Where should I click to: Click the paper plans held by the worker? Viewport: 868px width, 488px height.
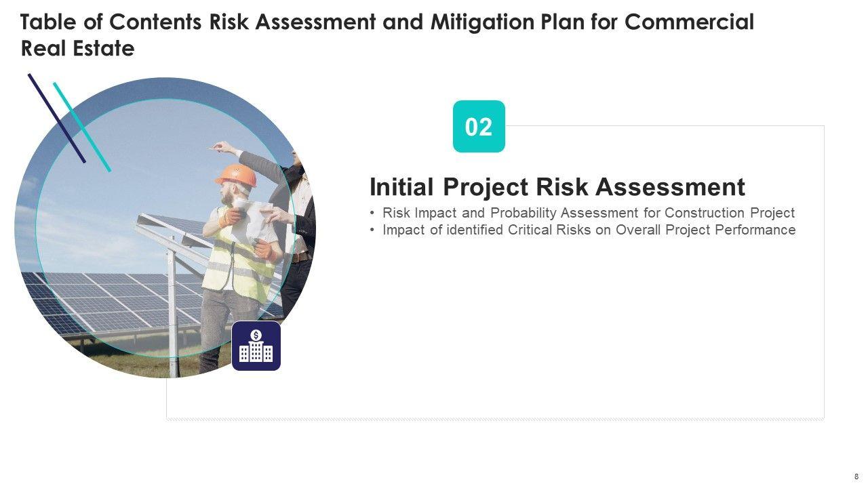pyautogui.click(x=252, y=220)
